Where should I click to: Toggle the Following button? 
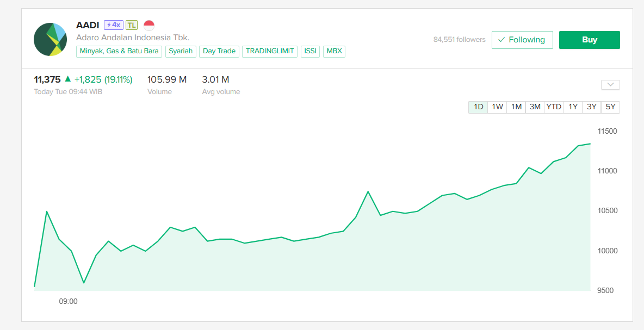(522, 40)
